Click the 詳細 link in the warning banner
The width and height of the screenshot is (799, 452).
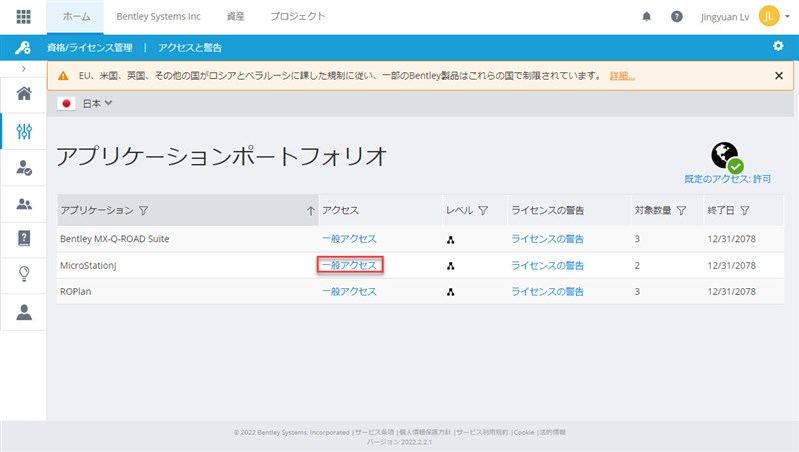pyautogui.click(x=622, y=76)
